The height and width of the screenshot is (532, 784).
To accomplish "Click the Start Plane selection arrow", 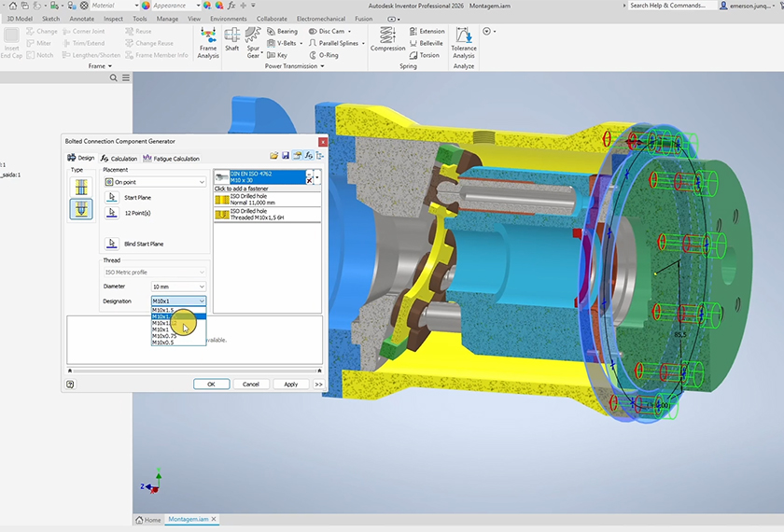I will tap(112, 198).
